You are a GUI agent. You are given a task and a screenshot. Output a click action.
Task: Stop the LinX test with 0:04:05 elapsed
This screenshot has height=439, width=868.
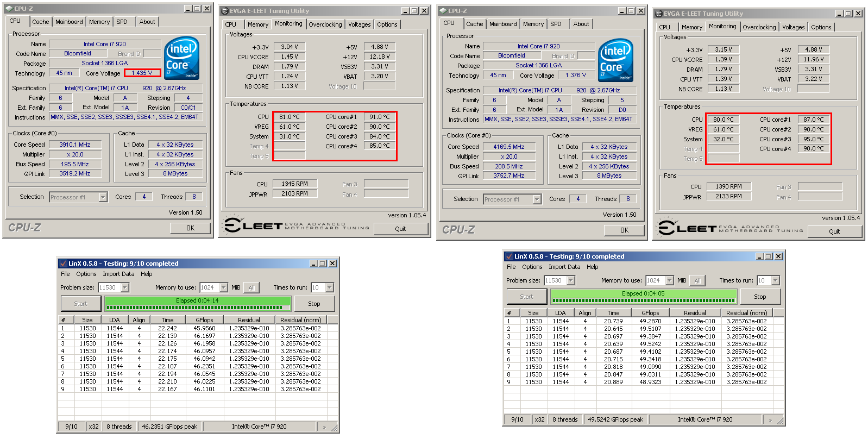coord(760,297)
